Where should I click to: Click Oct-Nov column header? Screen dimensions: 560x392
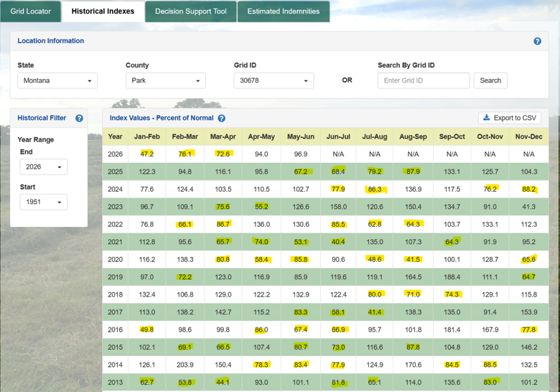[490, 136]
